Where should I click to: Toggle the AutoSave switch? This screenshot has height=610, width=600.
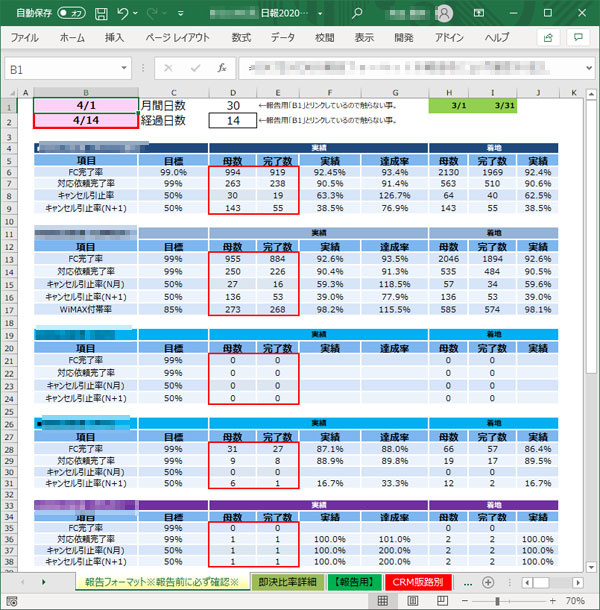coord(71,14)
